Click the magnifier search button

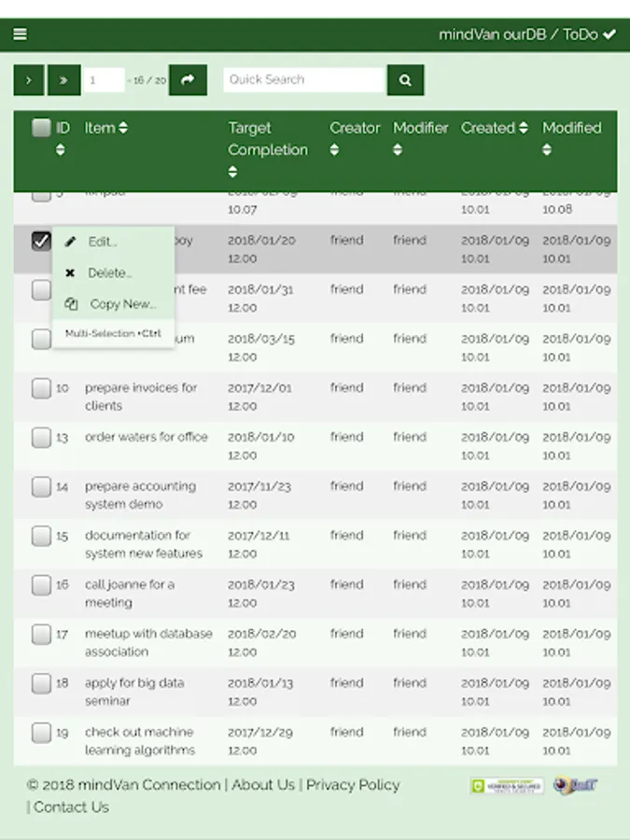coord(405,80)
